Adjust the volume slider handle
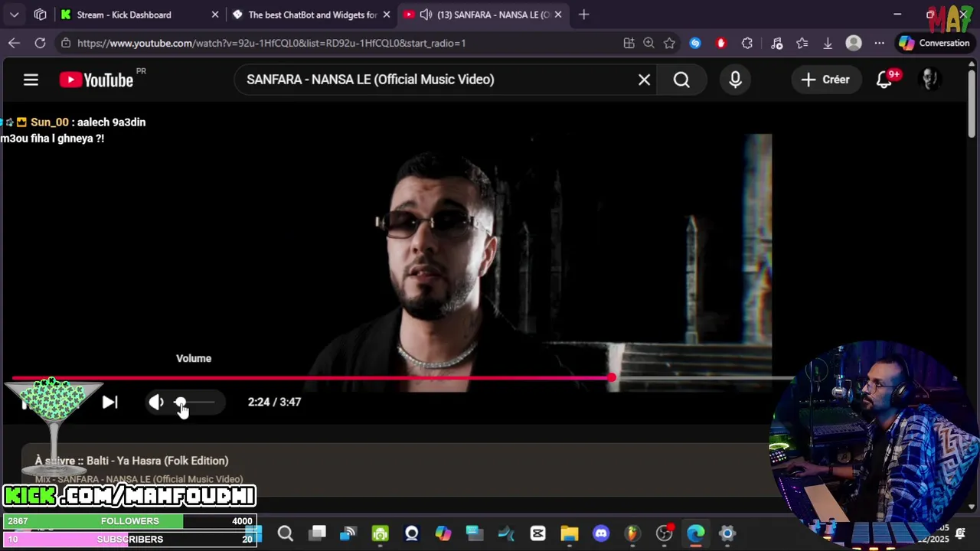Image resolution: width=980 pixels, height=551 pixels. 180,403
